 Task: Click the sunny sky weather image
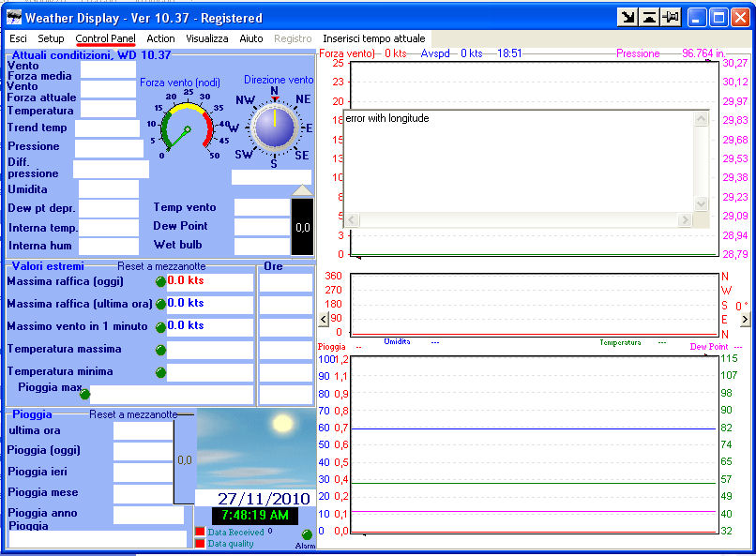256,449
